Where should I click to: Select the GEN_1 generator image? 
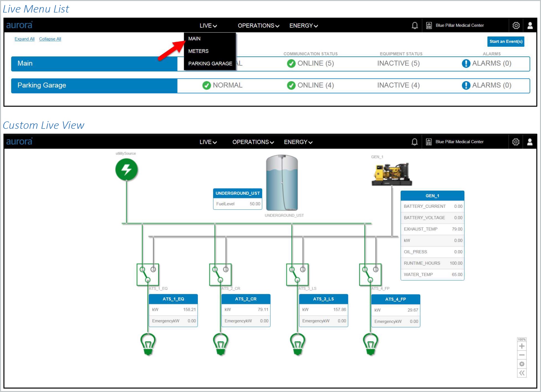pos(391,174)
